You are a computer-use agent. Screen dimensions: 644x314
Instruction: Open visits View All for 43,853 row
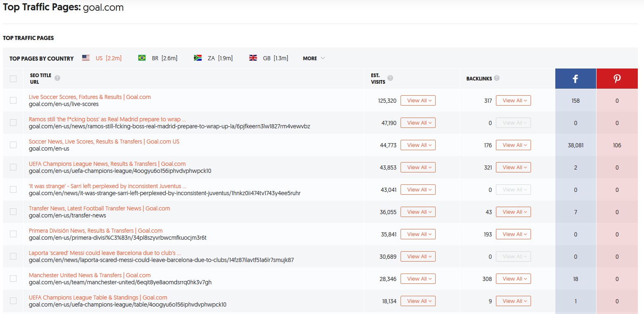tap(418, 168)
